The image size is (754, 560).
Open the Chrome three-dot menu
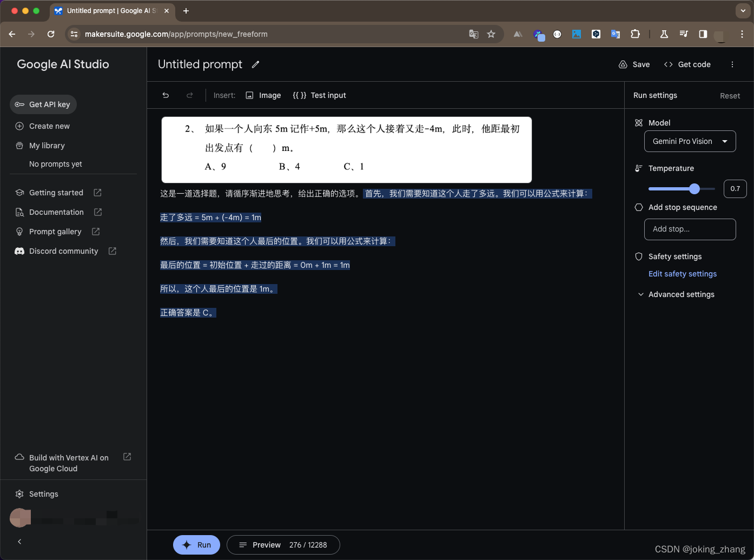pyautogui.click(x=742, y=34)
